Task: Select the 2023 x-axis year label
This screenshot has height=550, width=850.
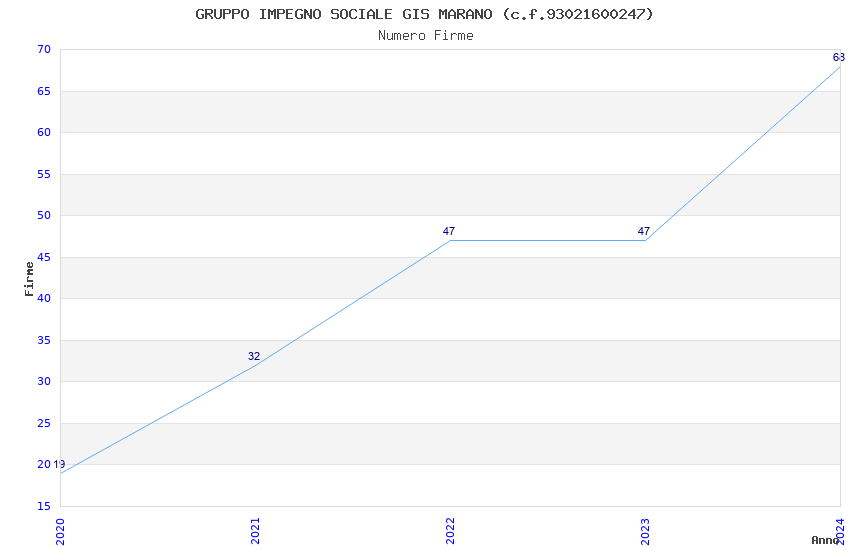Action: (x=645, y=531)
